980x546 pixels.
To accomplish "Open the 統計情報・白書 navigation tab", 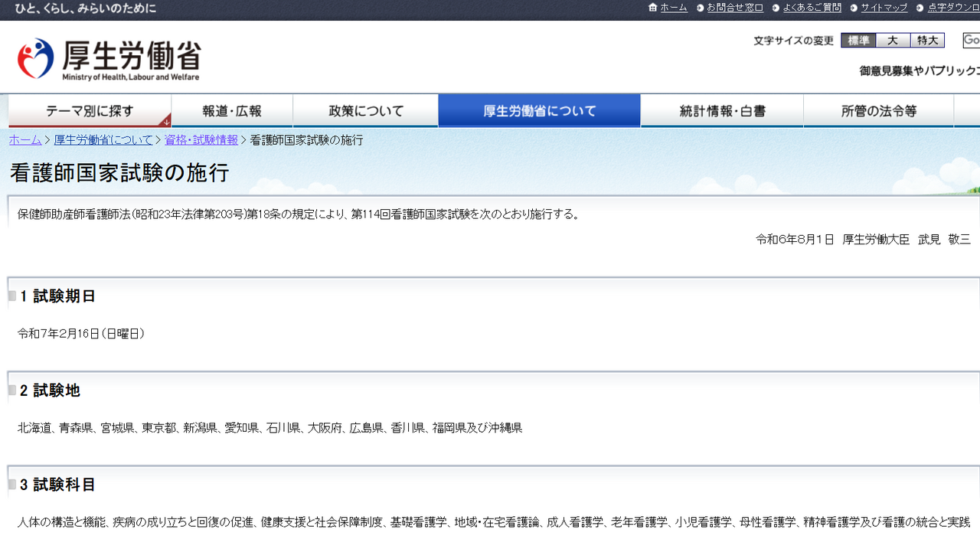I will [722, 111].
